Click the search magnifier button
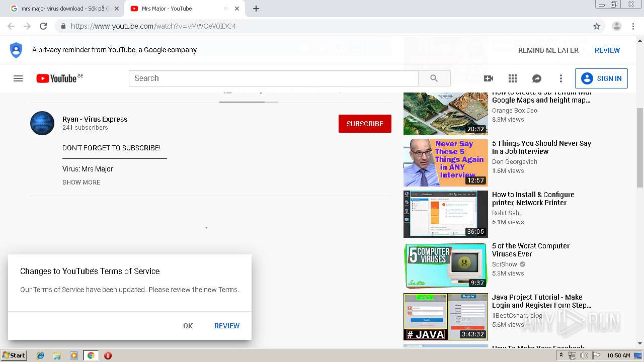Screen dimensions: 644x362 pyautogui.click(x=434, y=78)
